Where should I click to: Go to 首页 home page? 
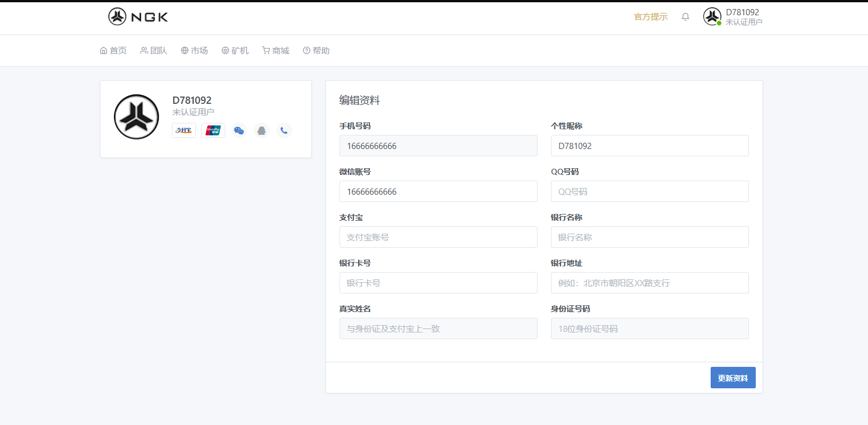(113, 51)
